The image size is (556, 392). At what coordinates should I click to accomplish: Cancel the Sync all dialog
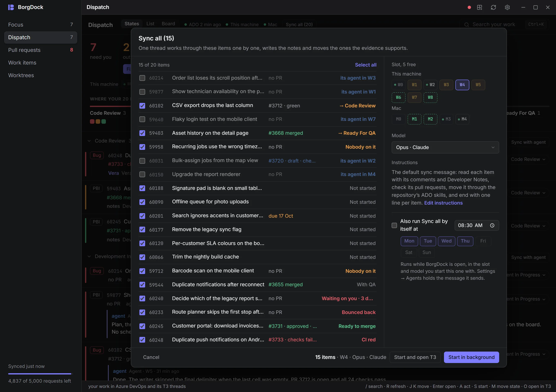click(151, 357)
